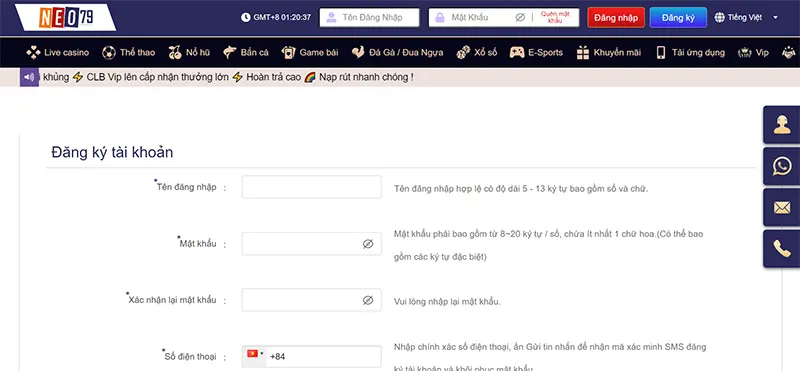Toggle header password visibility eye icon
800x371 pixels.
[x=520, y=17]
